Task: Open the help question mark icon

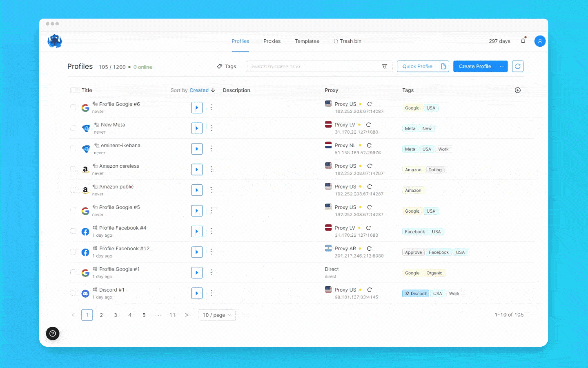Action: point(52,334)
